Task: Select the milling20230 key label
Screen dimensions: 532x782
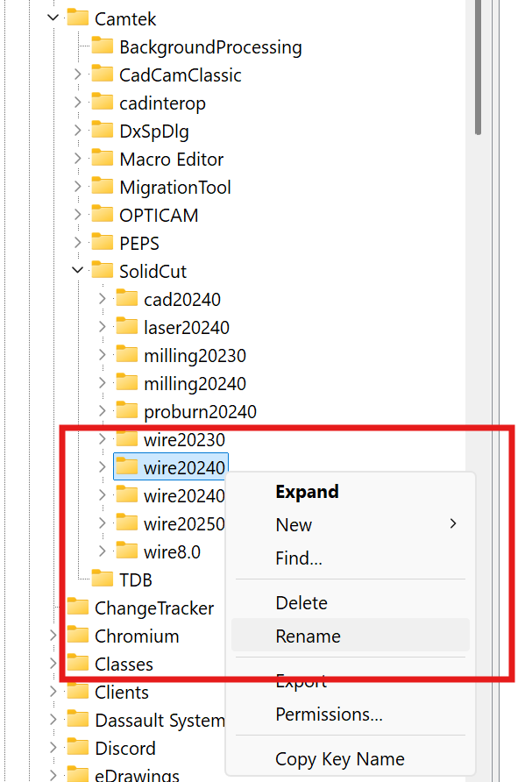Action: coord(195,356)
